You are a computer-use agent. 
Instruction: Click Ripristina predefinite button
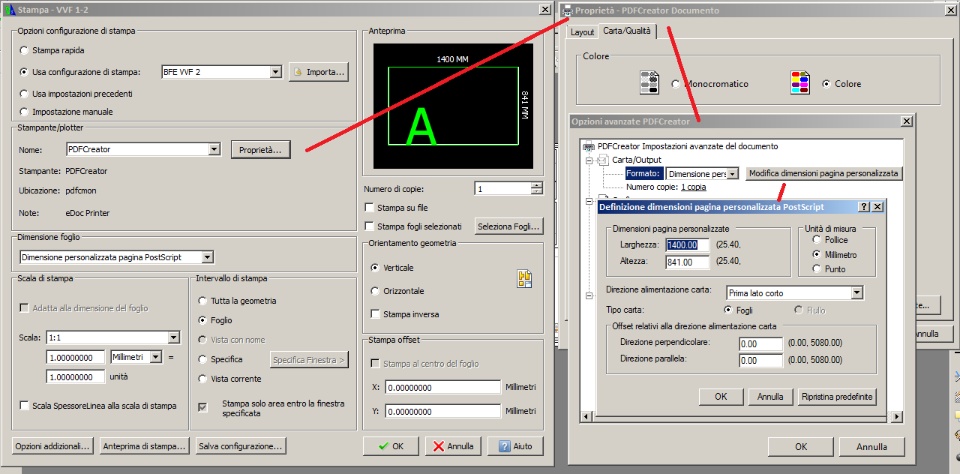(837, 397)
